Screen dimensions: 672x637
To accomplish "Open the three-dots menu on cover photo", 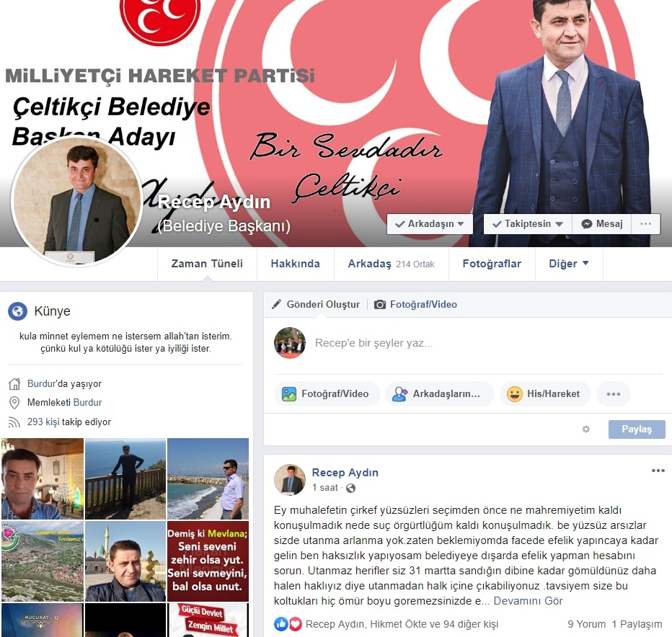I will tap(645, 224).
